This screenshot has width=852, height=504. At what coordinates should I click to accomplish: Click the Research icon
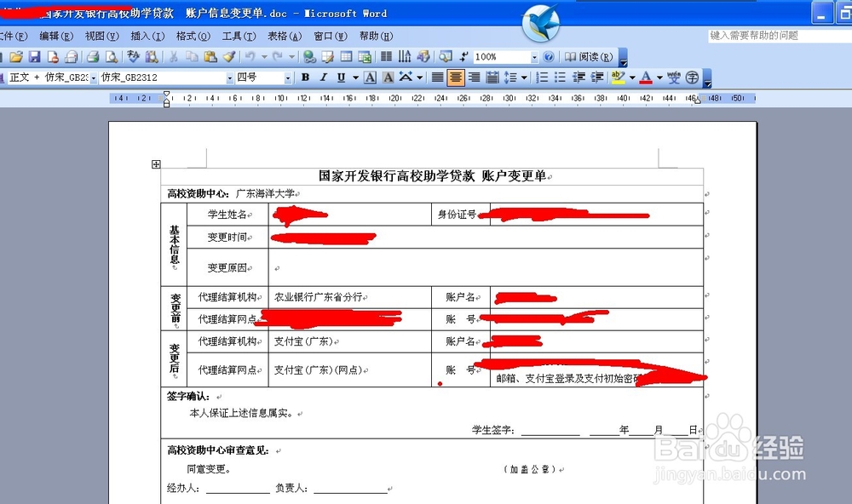click(x=152, y=56)
